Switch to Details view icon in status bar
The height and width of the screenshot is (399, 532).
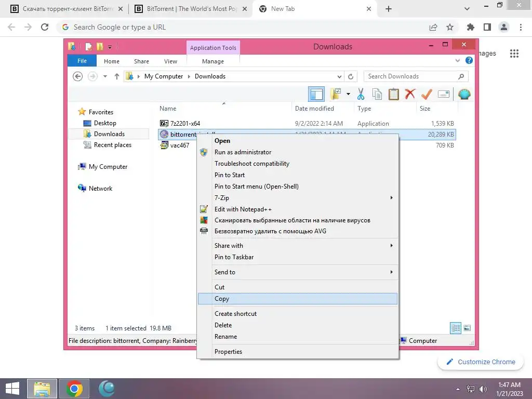(456, 328)
